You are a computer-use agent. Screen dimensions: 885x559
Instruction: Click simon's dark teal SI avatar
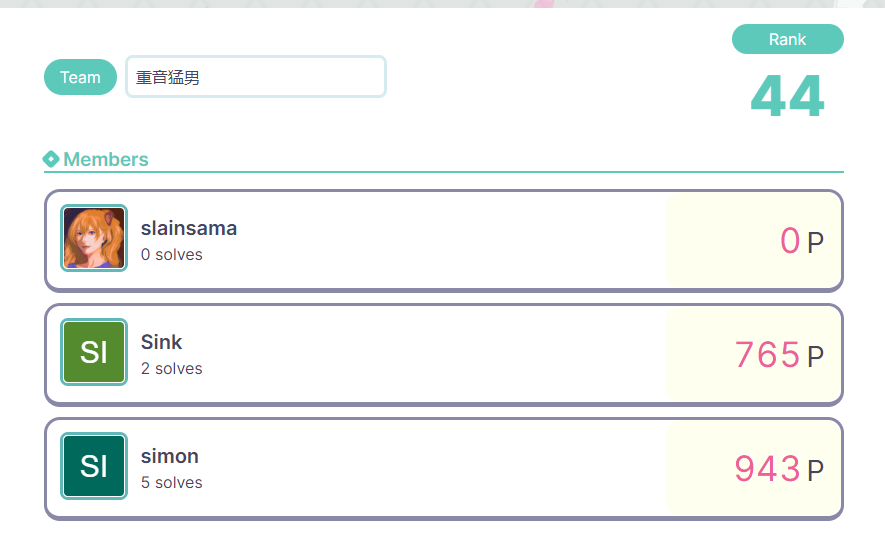click(x=94, y=466)
